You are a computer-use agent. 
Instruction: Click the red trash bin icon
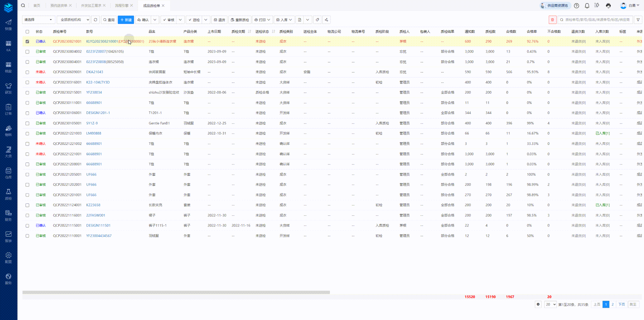tap(552, 20)
